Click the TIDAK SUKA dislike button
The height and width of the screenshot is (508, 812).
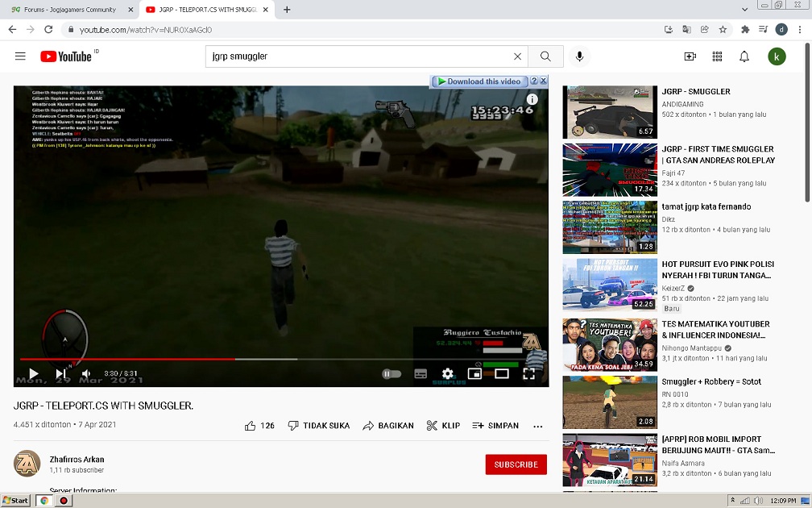pos(319,426)
